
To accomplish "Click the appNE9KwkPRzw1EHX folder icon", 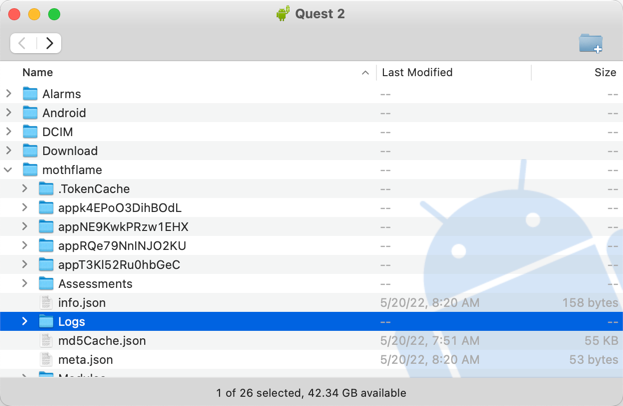I will point(46,226).
